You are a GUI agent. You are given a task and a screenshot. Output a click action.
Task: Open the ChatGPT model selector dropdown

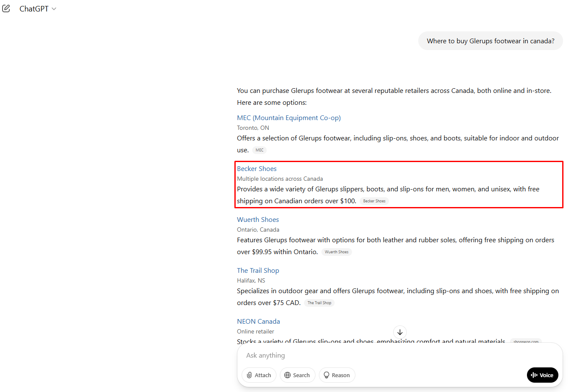[38, 9]
